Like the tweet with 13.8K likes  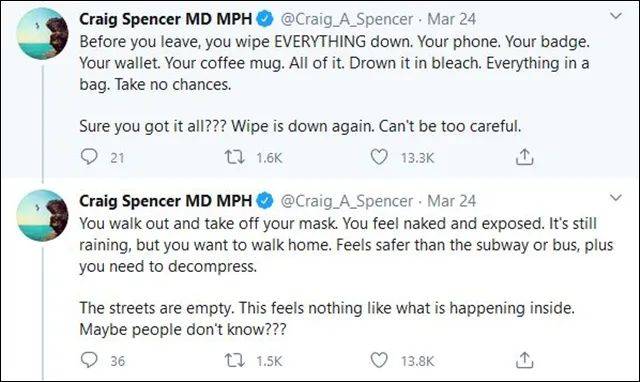pos(379,360)
